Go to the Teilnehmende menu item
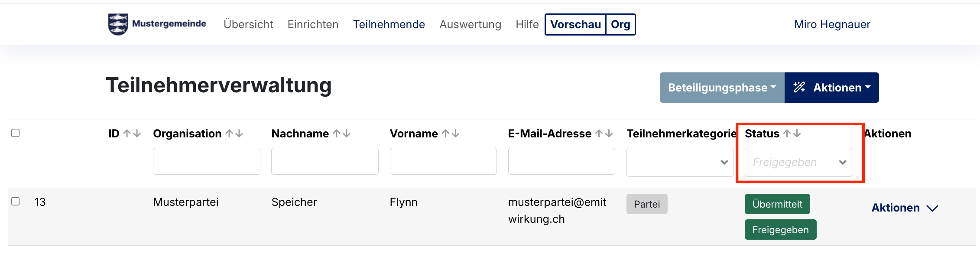Viewport: 980px width, 254px height. pos(389,25)
